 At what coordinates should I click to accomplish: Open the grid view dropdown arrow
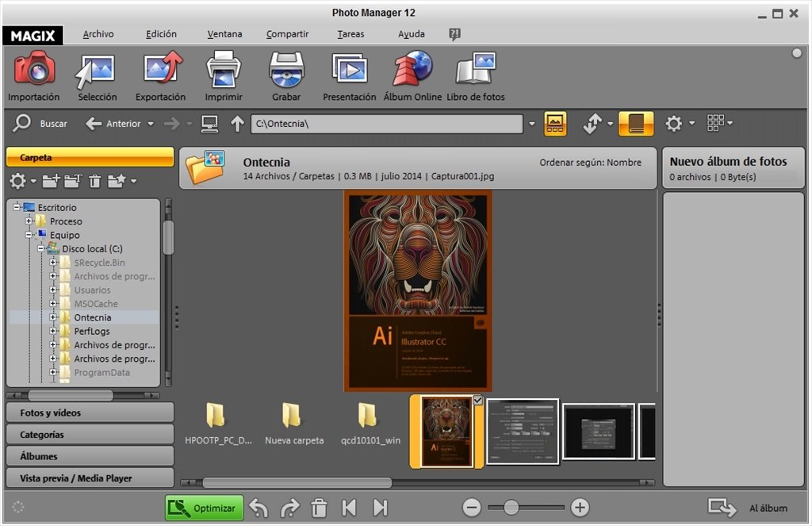click(x=730, y=123)
